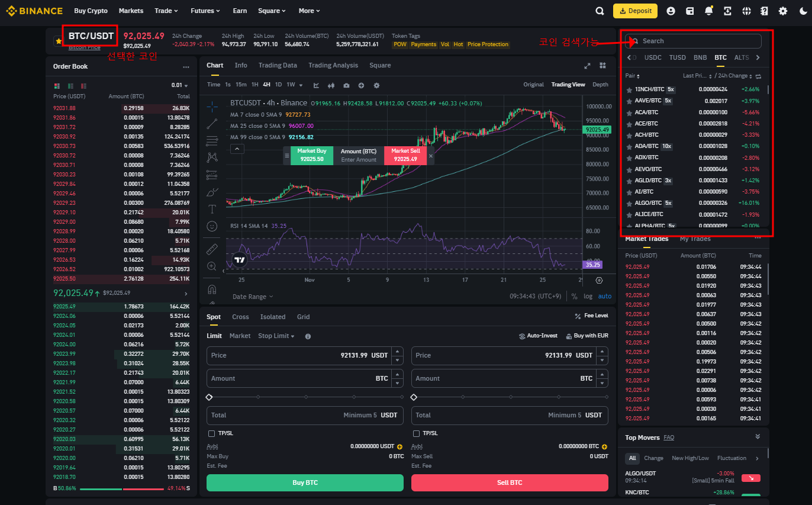Open the Grid trading tab
Image resolution: width=812 pixels, height=505 pixels.
point(303,317)
